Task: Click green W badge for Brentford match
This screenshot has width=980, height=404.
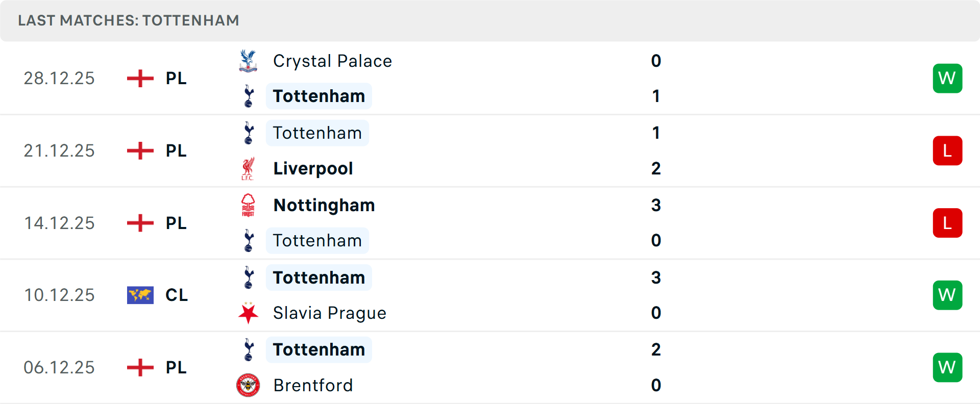Action: tap(947, 367)
